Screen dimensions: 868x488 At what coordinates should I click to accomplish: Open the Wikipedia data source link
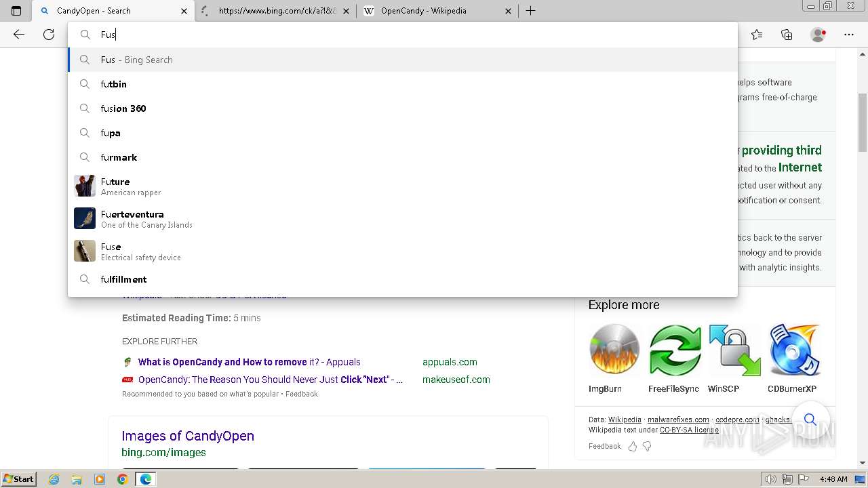click(x=625, y=420)
